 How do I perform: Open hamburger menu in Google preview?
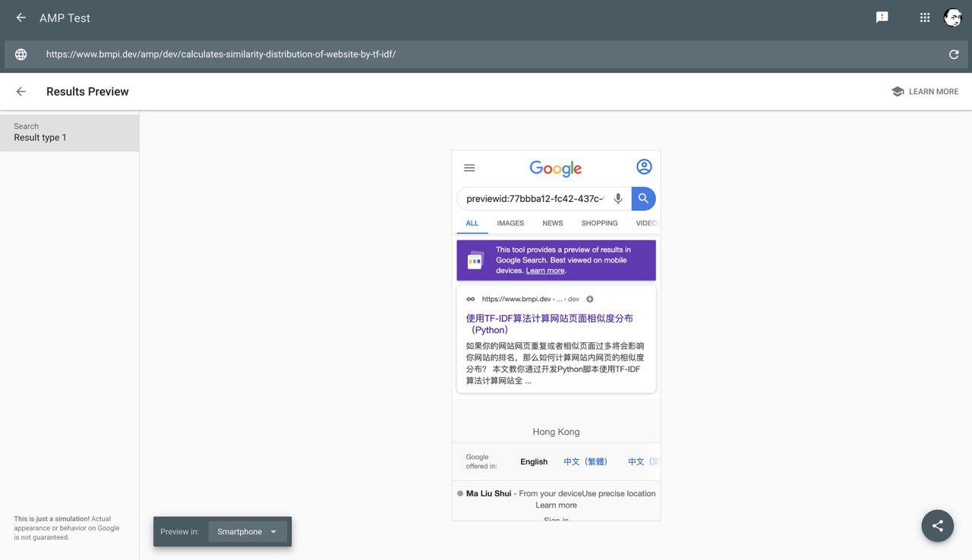click(x=469, y=168)
